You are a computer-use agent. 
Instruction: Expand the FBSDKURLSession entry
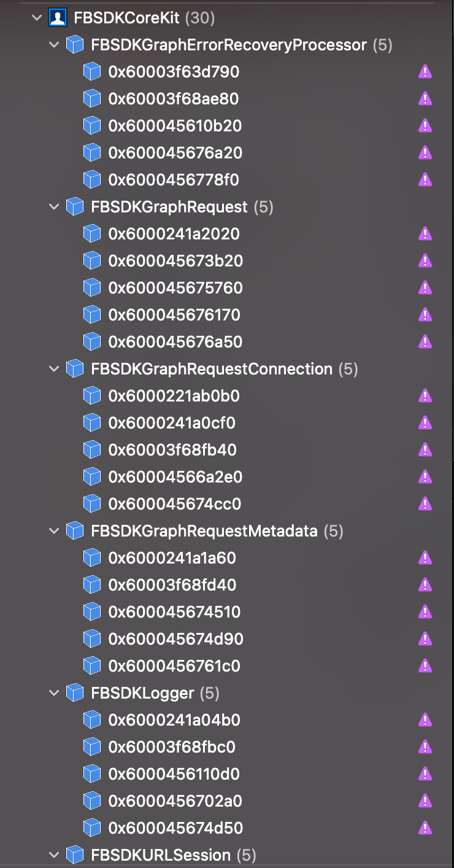click(x=53, y=854)
